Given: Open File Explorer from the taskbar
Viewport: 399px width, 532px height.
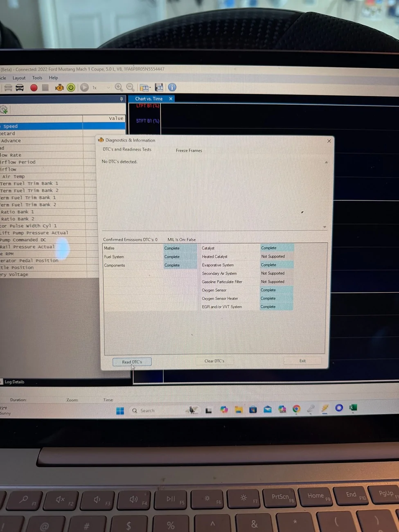Looking at the screenshot, I should 239,410.
